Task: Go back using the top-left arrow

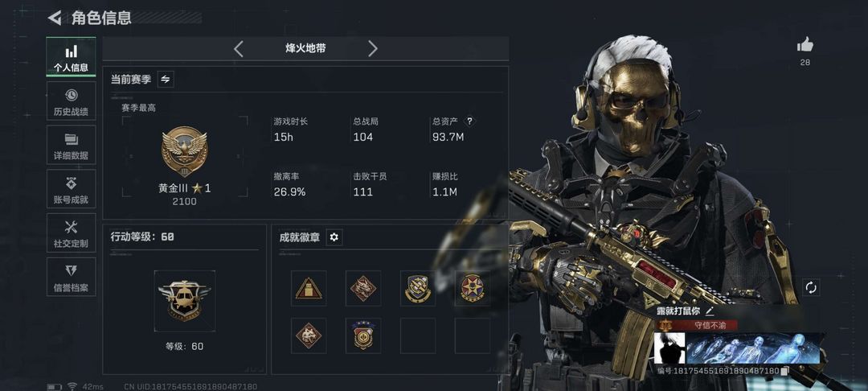Action: coord(55,18)
